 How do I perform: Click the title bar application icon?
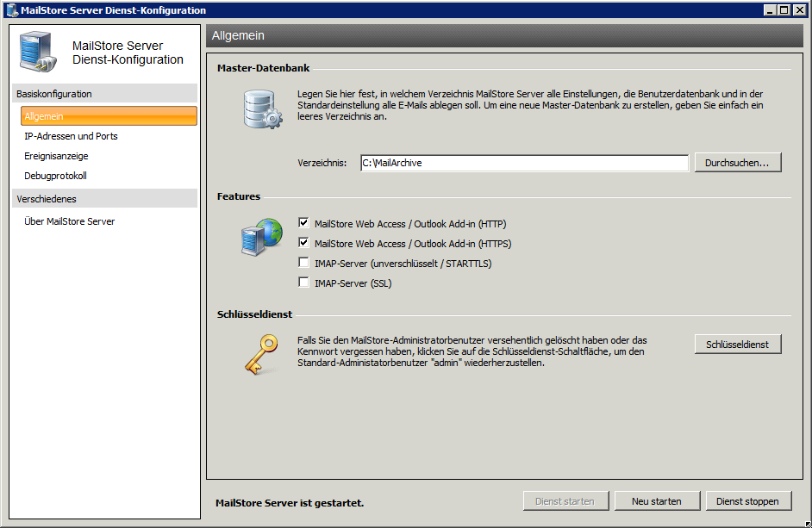pyautogui.click(x=11, y=10)
